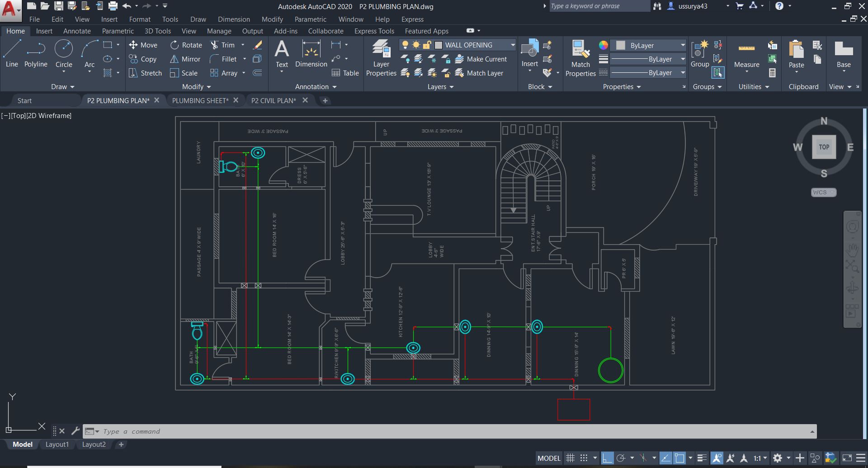Click the Start tab
Screen dimensions: 868x468
coord(24,100)
